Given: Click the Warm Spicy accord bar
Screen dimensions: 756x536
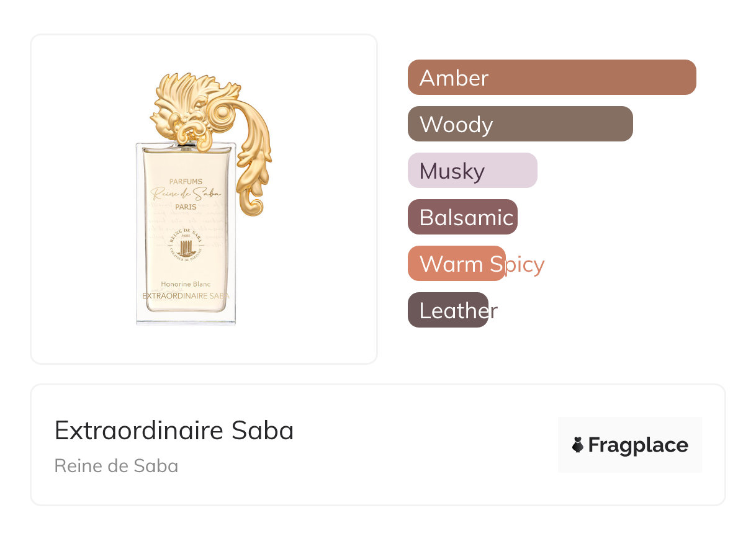Looking at the screenshot, I should 457,264.
